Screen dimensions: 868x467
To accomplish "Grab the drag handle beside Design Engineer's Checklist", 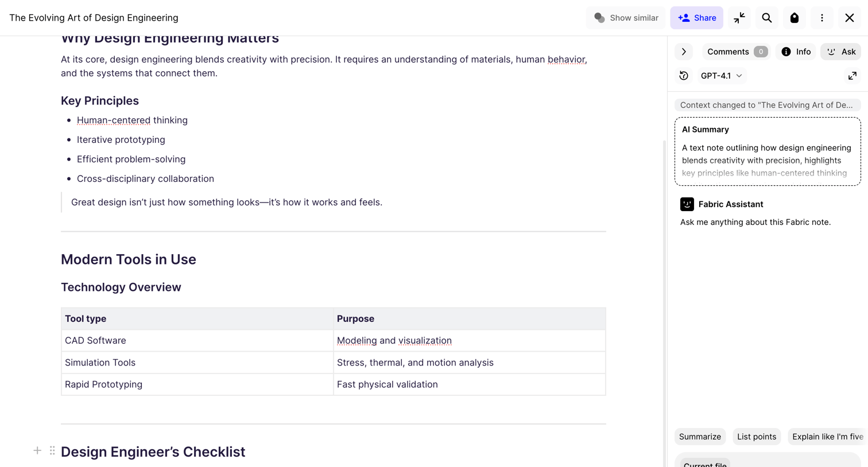I will tap(52, 451).
